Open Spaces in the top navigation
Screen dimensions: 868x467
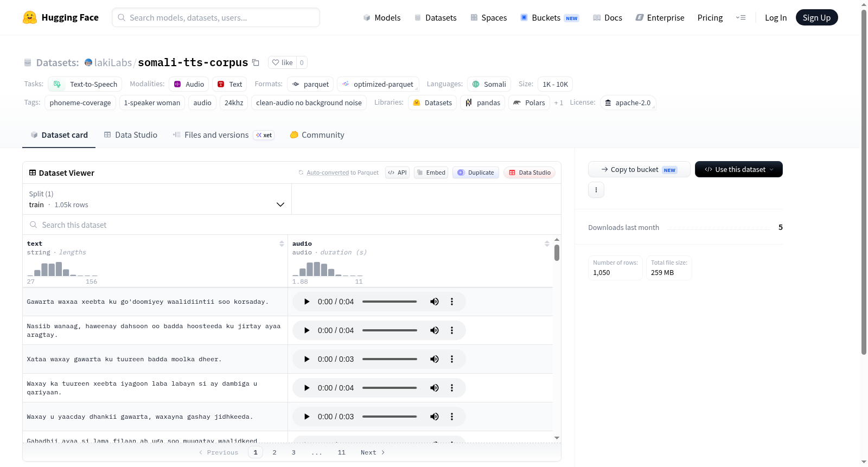pos(489,17)
